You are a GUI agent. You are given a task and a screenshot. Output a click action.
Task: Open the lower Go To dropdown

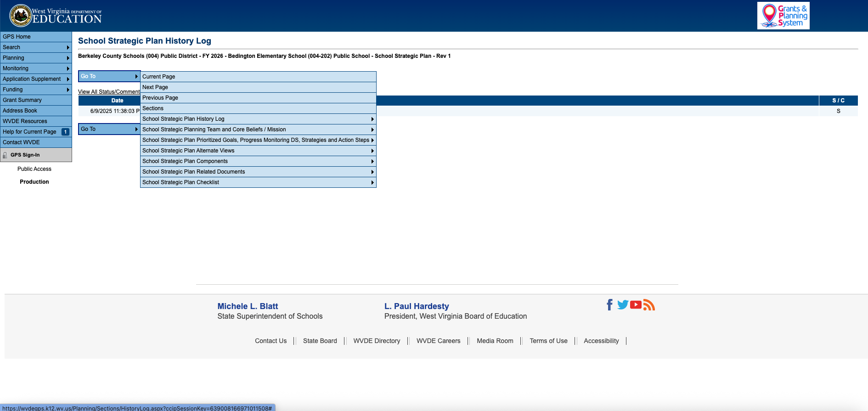point(109,129)
